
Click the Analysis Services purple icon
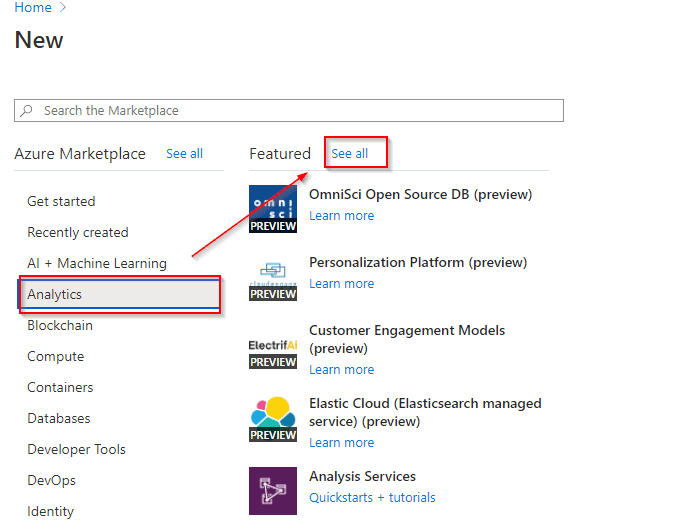point(272,490)
